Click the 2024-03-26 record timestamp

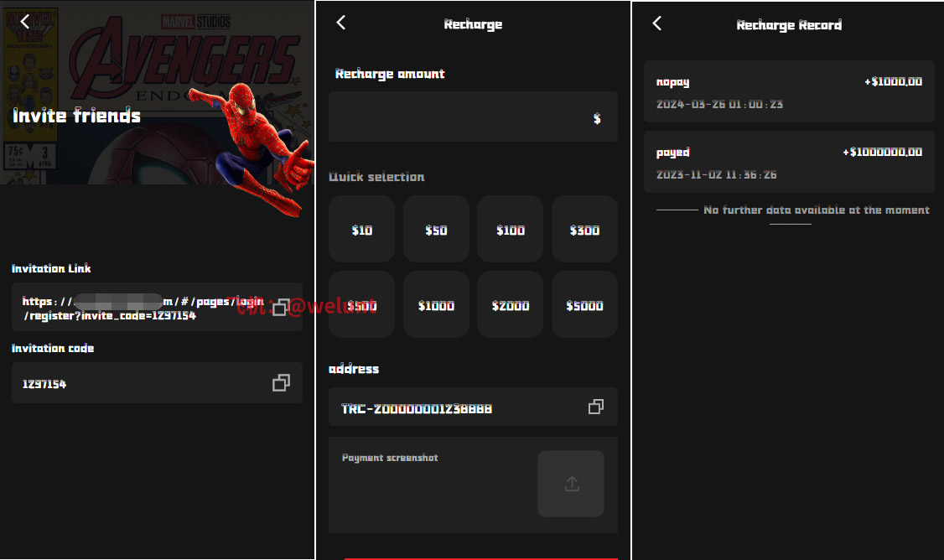tap(719, 104)
